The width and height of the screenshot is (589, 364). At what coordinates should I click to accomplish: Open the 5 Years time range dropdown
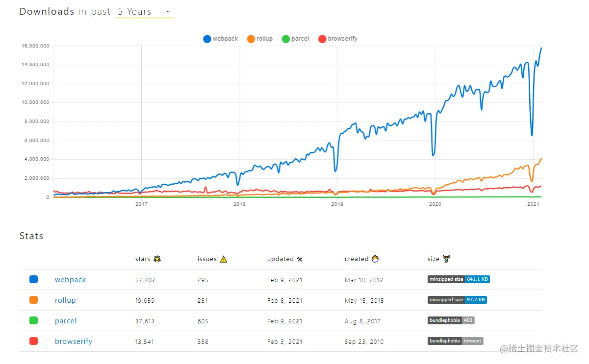[144, 12]
